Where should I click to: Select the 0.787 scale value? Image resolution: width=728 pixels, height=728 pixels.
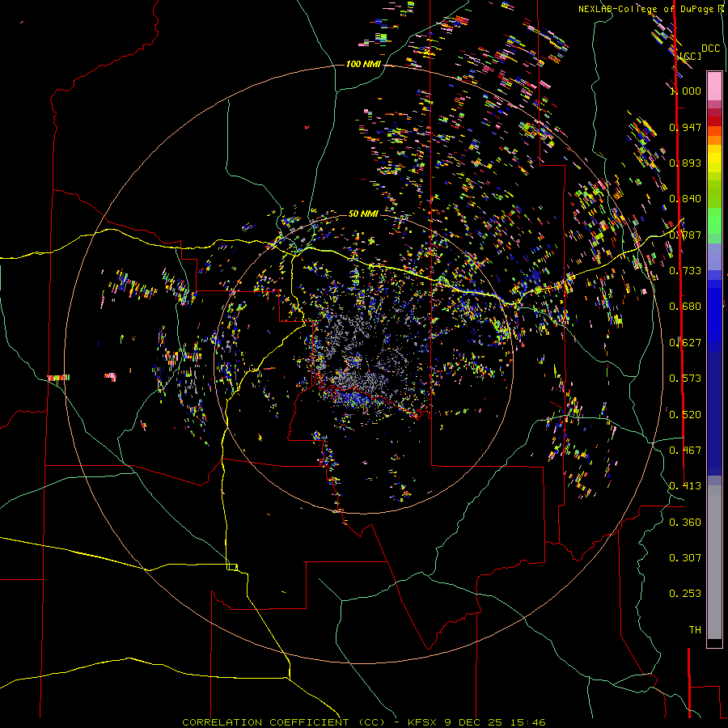tap(685, 235)
